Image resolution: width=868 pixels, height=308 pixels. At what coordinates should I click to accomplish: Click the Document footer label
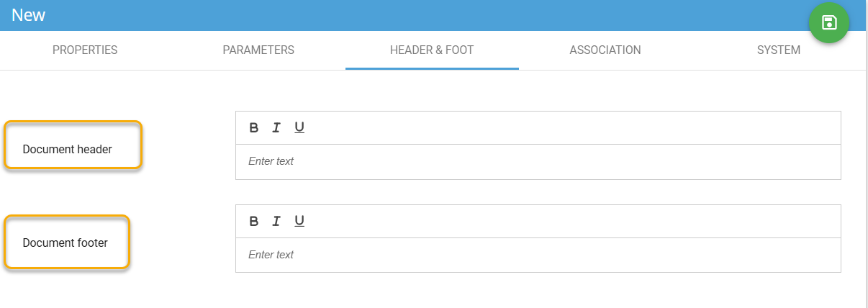65,243
